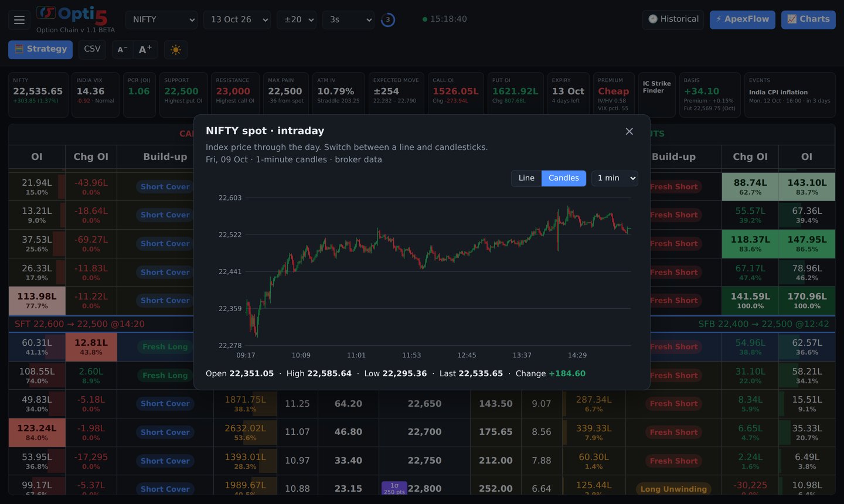Click the puts Chg OI column header

click(x=750, y=157)
